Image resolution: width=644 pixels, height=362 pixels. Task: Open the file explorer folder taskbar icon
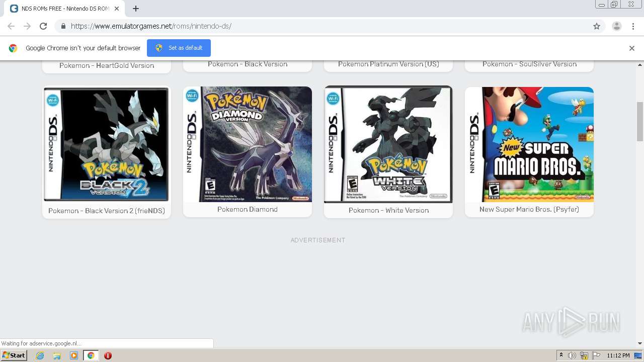57,355
